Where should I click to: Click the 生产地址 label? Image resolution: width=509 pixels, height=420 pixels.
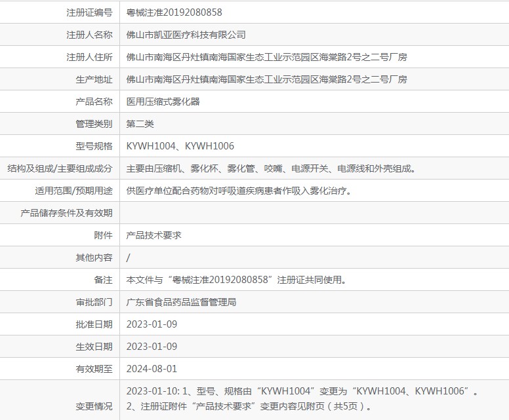pos(94,79)
